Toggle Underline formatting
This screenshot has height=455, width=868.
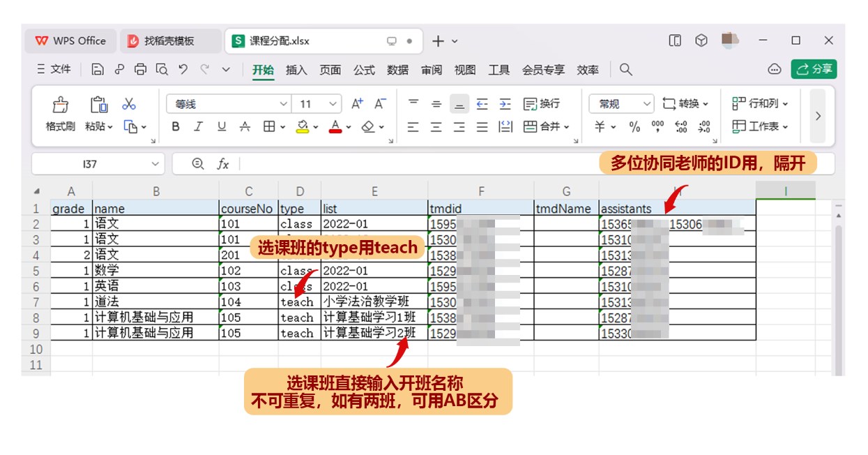pos(222,126)
